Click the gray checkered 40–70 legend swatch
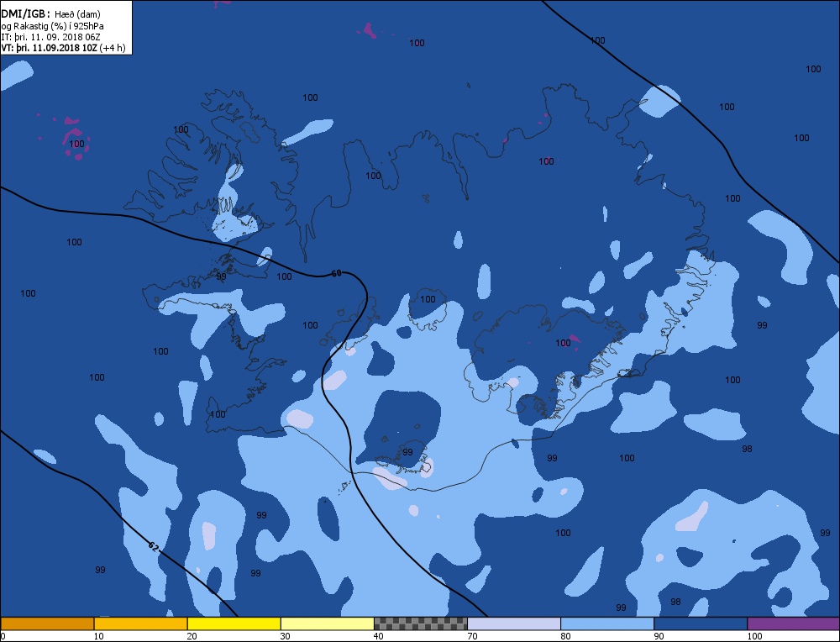 coord(420,624)
